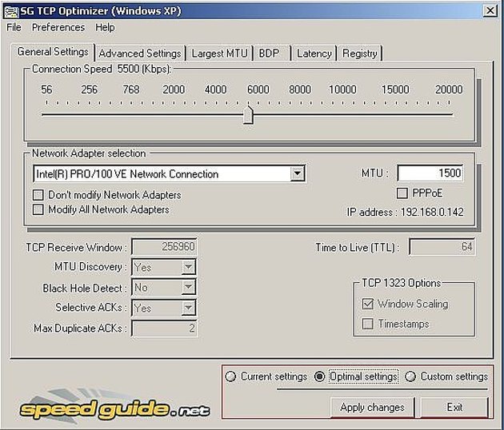Expand the Selective ACKs dropdown

pos(188,308)
